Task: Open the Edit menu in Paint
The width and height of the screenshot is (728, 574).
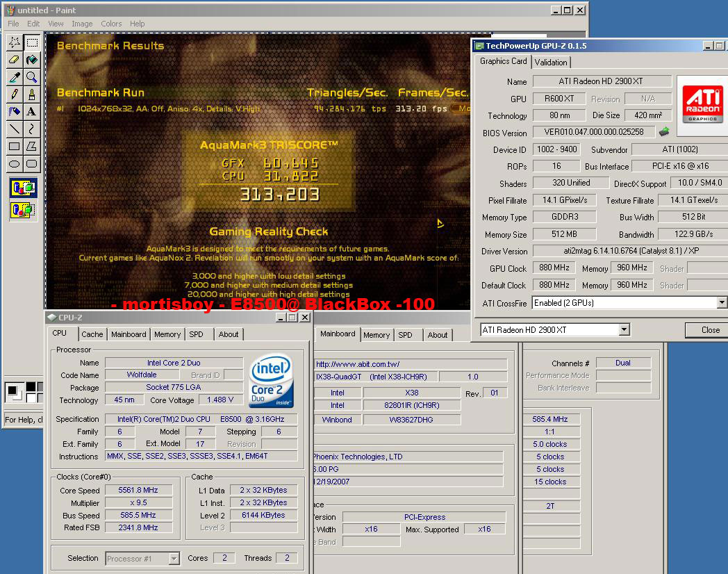Action: tap(33, 24)
